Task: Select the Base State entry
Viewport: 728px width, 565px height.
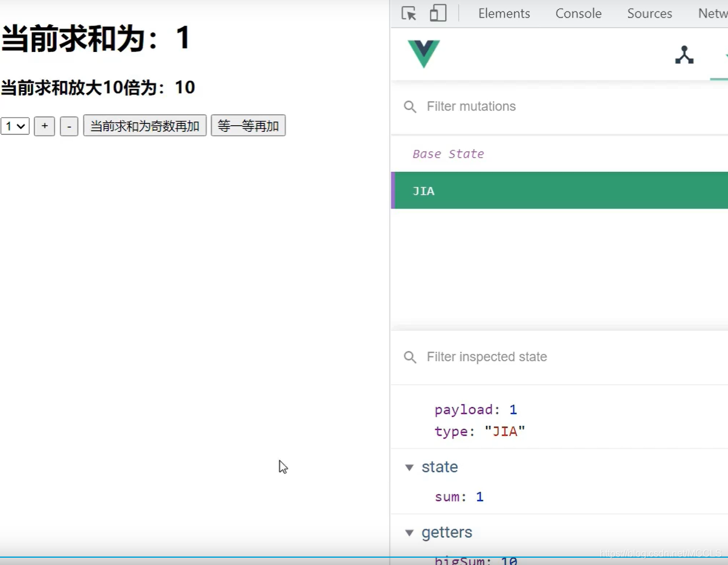Action: tap(448, 154)
